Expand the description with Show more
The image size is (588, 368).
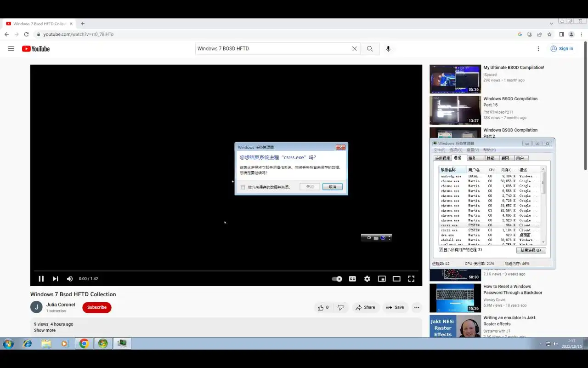coord(45,330)
